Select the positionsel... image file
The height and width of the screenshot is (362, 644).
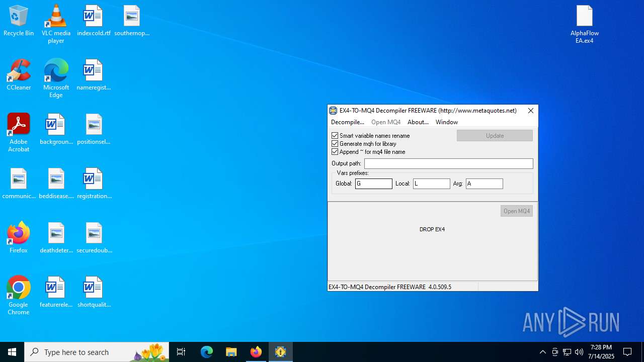[94, 129]
